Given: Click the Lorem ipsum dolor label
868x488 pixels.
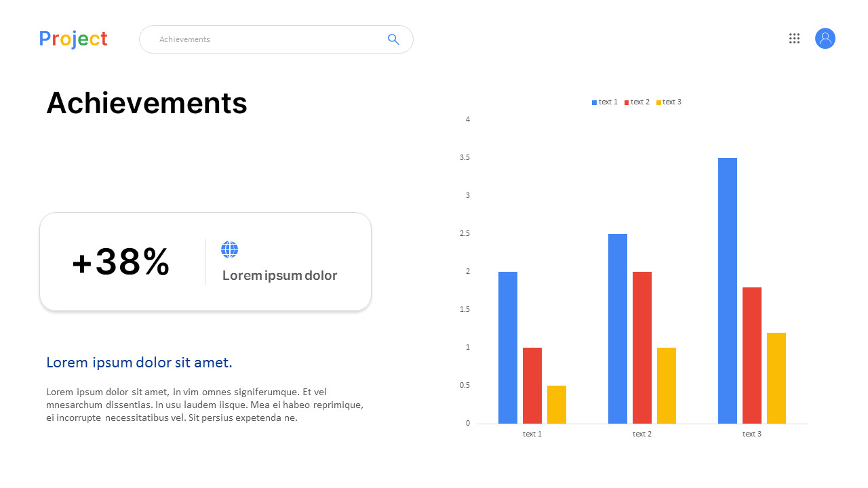Looking at the screenshot, I should (x=279, y=275).
